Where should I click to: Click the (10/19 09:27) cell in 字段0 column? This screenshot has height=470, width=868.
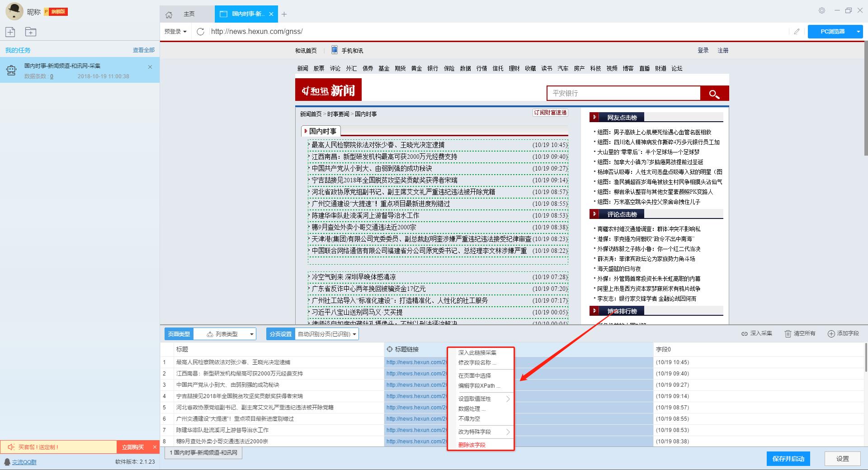tap(758, 385)
